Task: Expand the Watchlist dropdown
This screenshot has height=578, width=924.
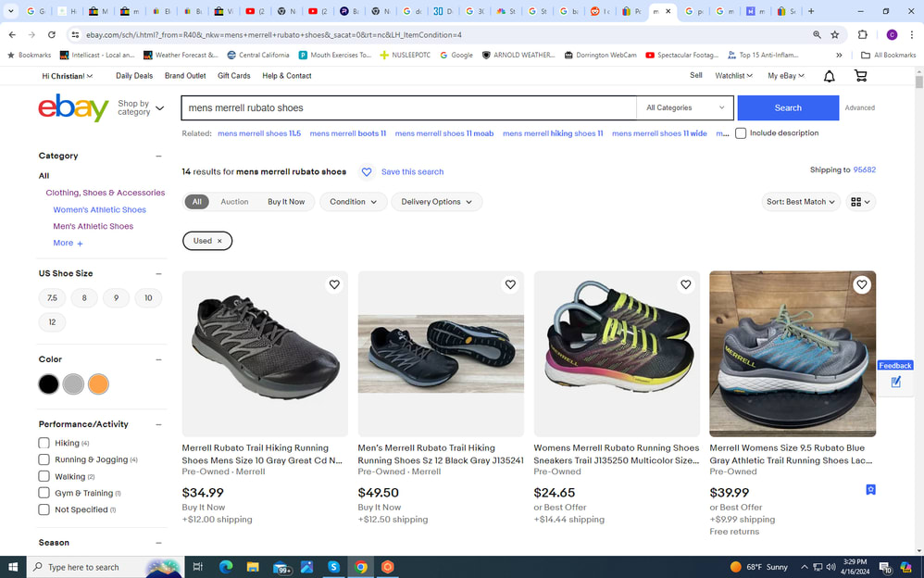Action: click(x=733, y=76)
